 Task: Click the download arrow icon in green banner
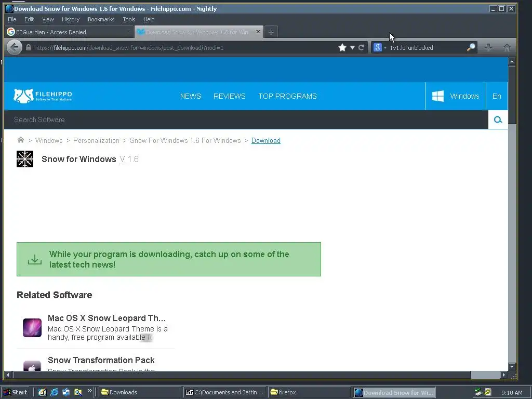coord(35,260)
